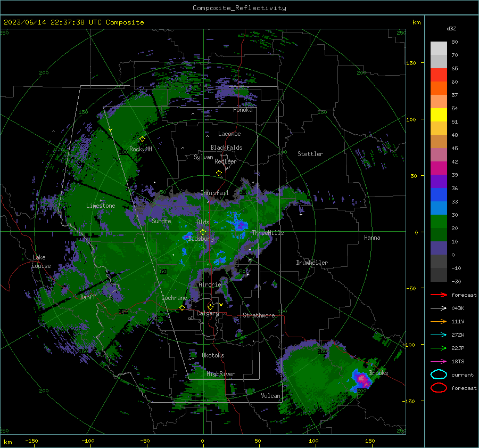Click the yellow diamond marker near RockyMH
479x448 pixels.
(142, 139)
